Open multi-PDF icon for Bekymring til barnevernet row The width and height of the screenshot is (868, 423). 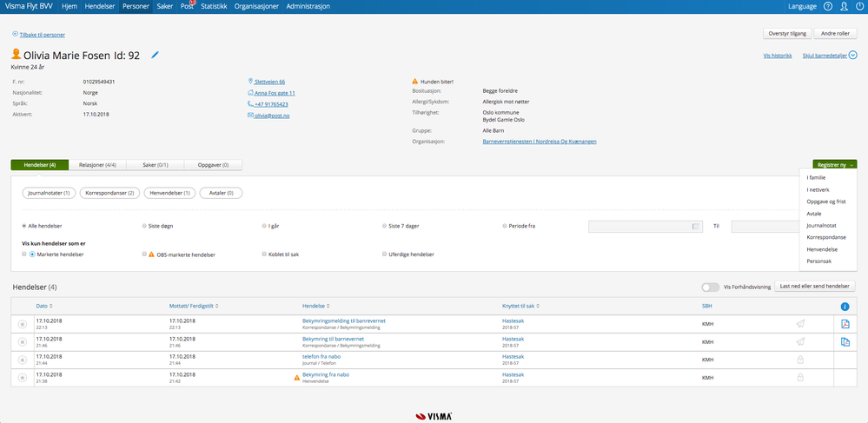click(x=845, y=342)
